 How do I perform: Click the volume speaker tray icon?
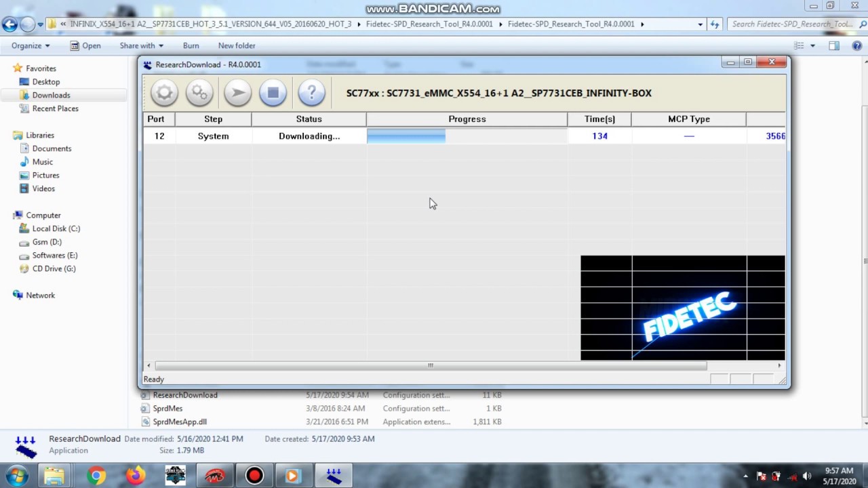pos(807,476)
